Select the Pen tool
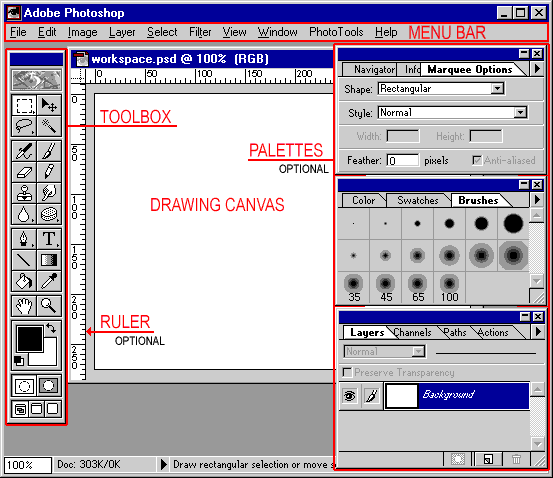Image resolution: width=553 pixels, height=478 pixels. (x=24, y=239)
